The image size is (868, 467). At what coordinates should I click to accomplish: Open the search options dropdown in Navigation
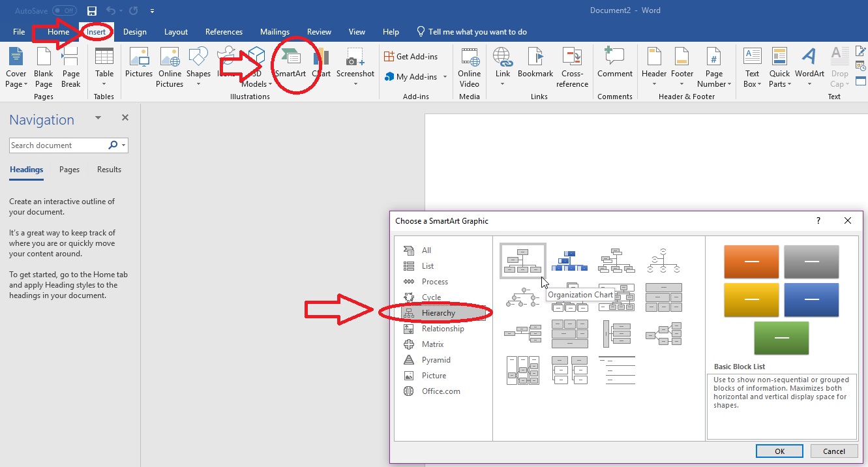click(x=124, y=145)
